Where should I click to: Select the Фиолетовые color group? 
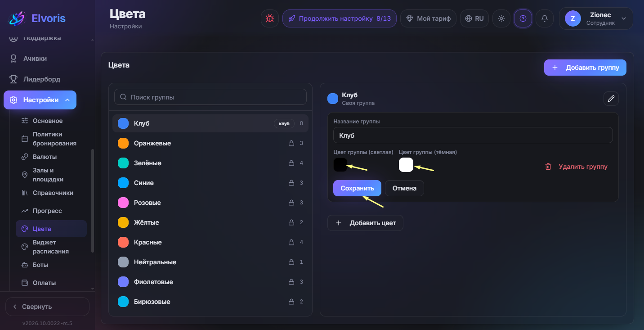click(210, 282)
